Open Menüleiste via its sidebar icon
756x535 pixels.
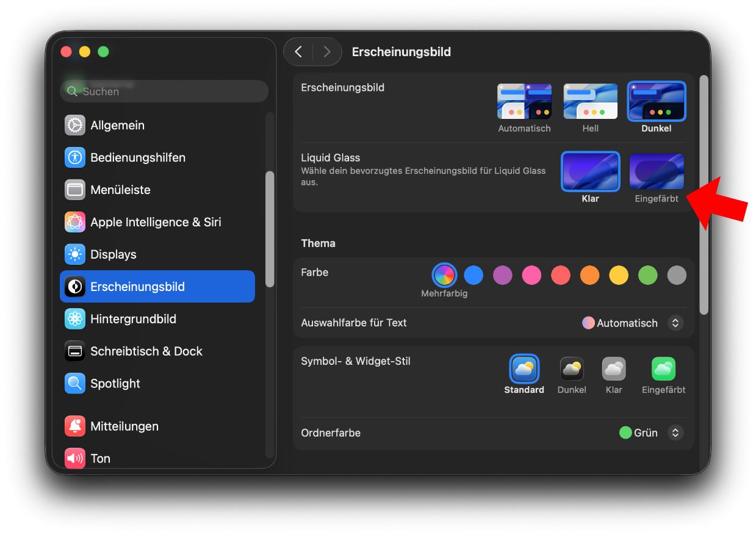point(75,190)
